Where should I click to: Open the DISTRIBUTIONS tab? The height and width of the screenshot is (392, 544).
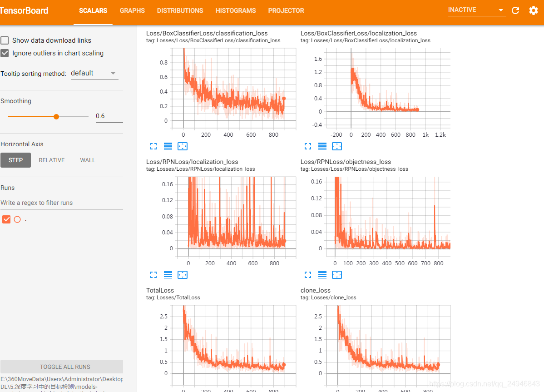click(180, 11)
